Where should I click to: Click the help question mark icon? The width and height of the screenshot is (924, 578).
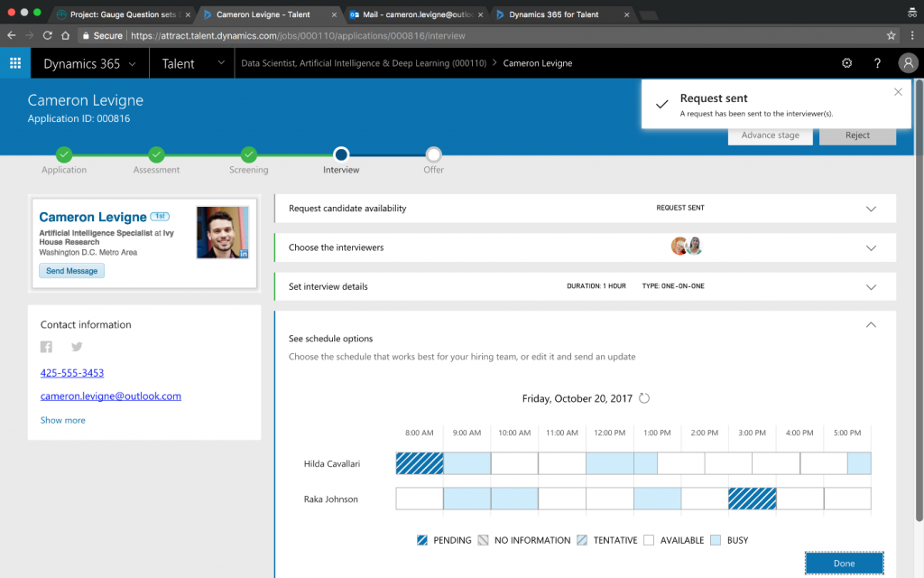tap(877, 63)
